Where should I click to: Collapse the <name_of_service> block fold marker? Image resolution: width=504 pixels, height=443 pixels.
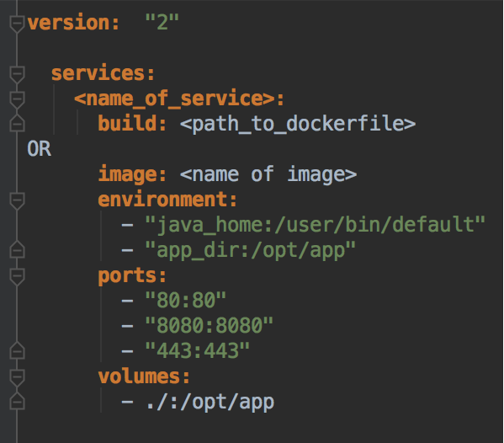click(x=17, y=99)
